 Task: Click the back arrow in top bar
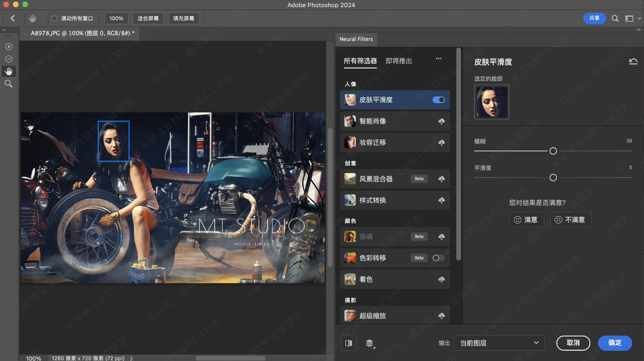tap(13, 18)
